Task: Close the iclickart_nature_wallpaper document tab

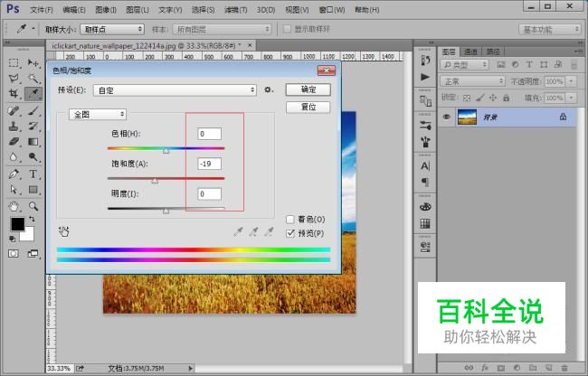Action: tap(250, 45)
